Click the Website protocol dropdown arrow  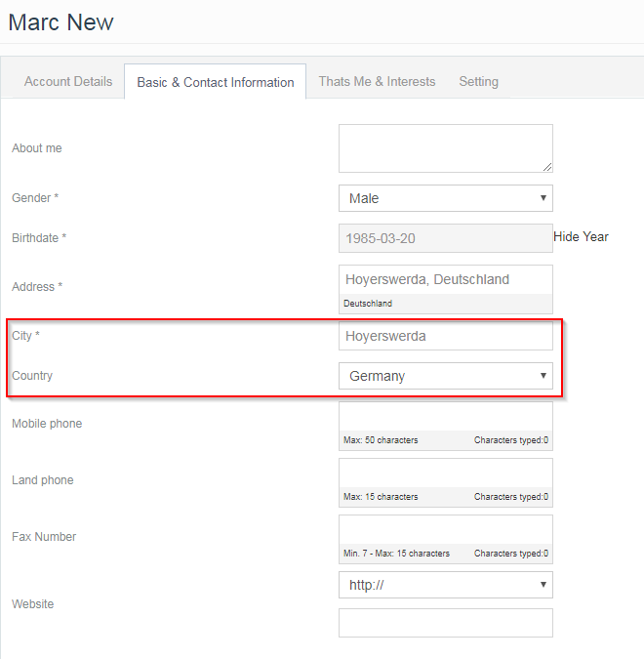pos(543,585)
